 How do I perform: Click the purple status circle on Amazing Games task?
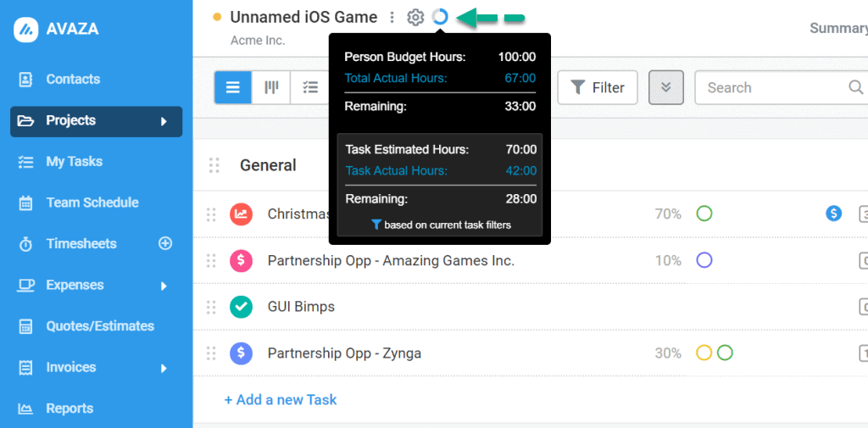(x=704, y=260)
